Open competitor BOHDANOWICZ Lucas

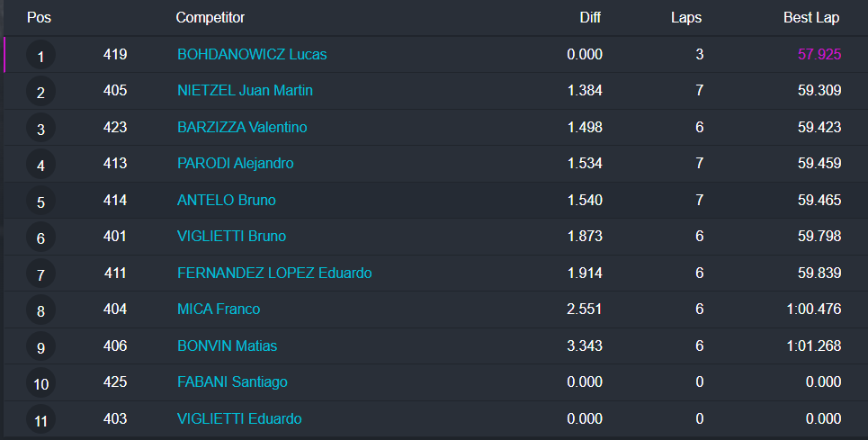(252, 54)
